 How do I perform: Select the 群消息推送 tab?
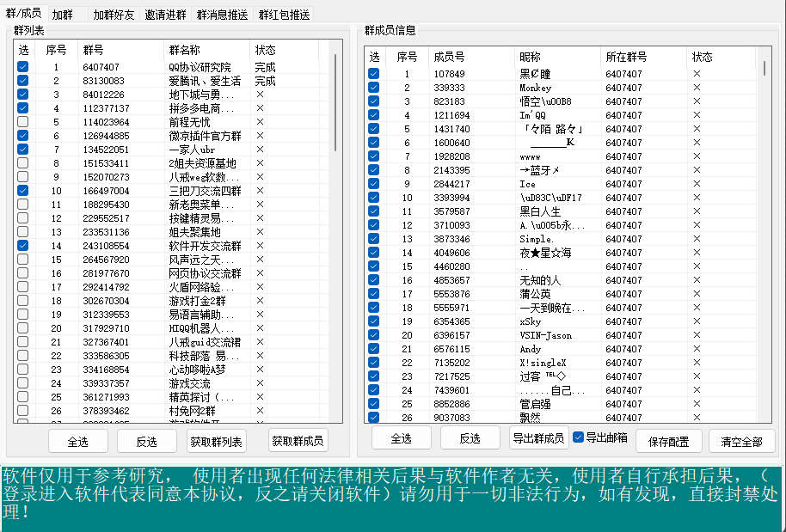click(x=222, y=15)
